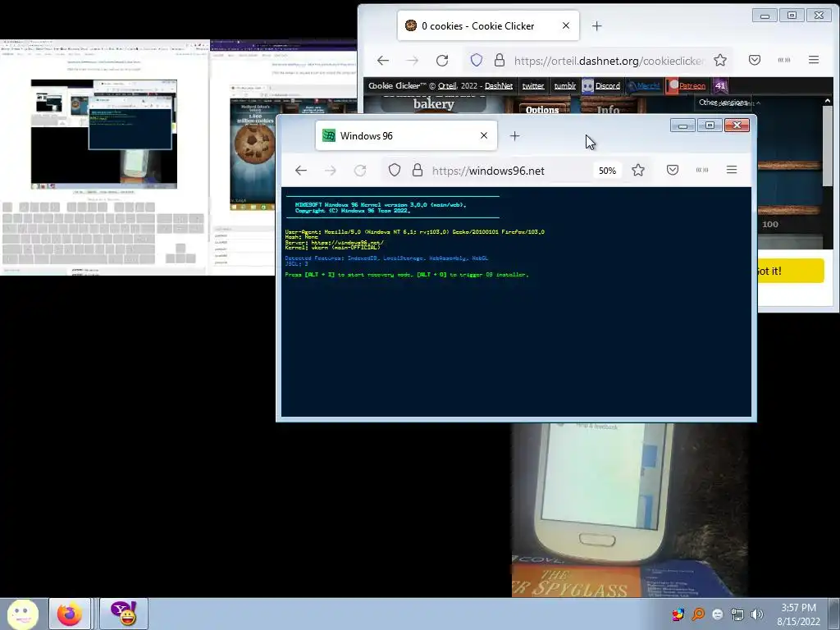Click the network tray icon

point(737,614)
